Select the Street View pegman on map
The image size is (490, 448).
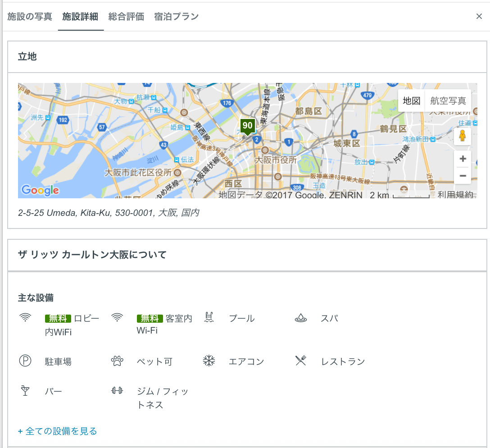pos(462,136)
